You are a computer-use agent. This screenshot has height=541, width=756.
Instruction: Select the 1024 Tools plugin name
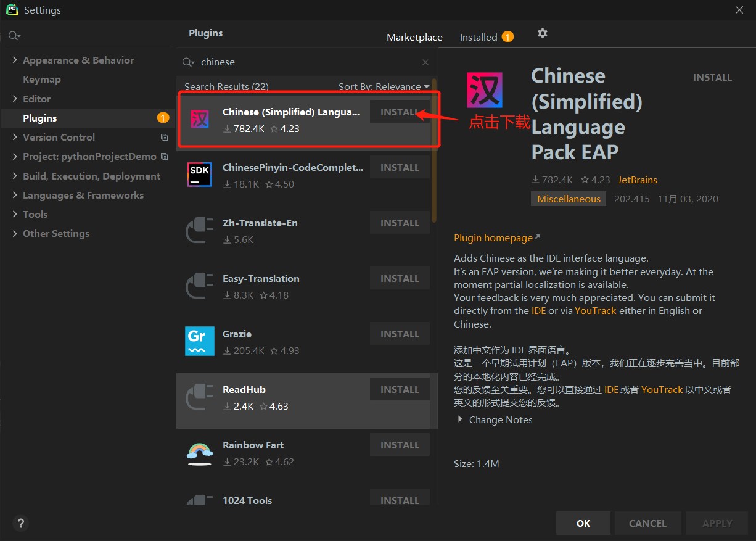[247, 500]
